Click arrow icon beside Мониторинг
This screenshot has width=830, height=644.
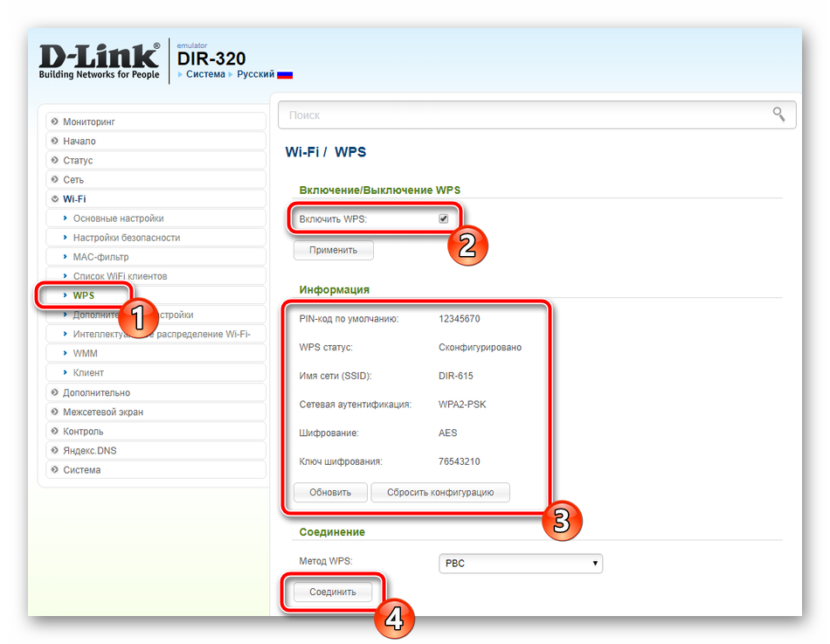[x=54, y=121]
